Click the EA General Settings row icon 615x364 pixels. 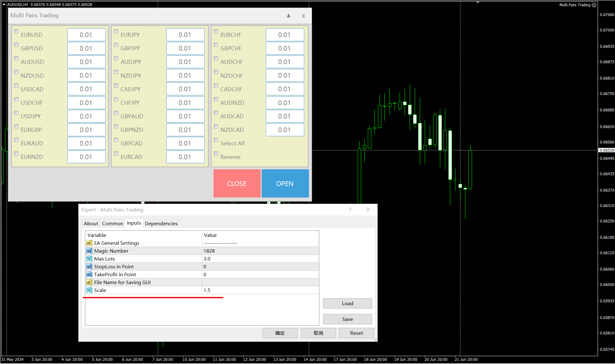click(x=89, y=243)
